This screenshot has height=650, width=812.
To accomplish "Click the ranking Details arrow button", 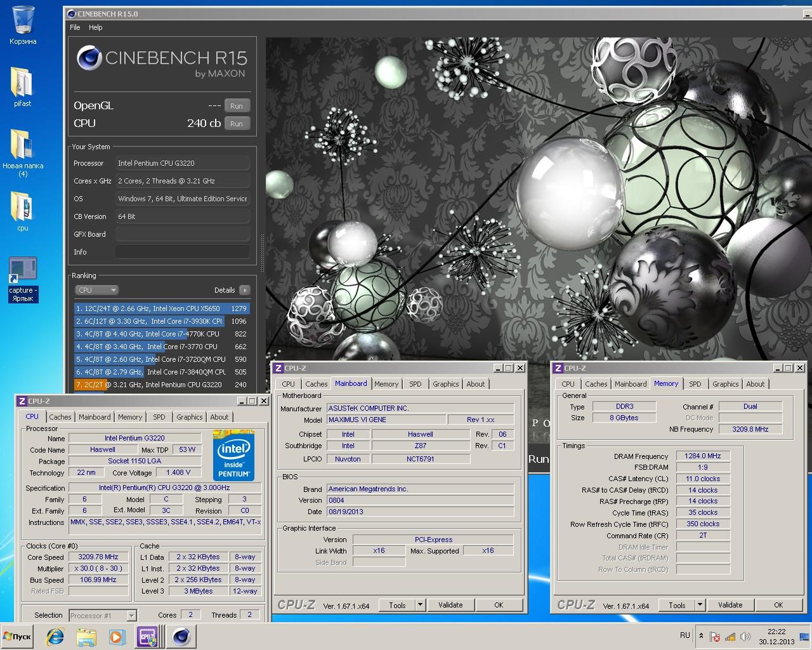I will pos(244,290).
